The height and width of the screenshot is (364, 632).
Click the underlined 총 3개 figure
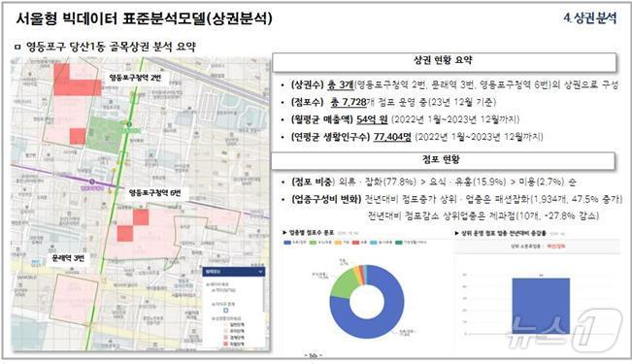point(340,84)
